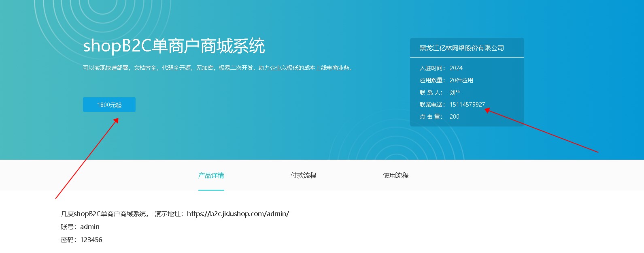Click the 密码 123456 text
Screen dimensions: 644x253
[x=81, y=240]
